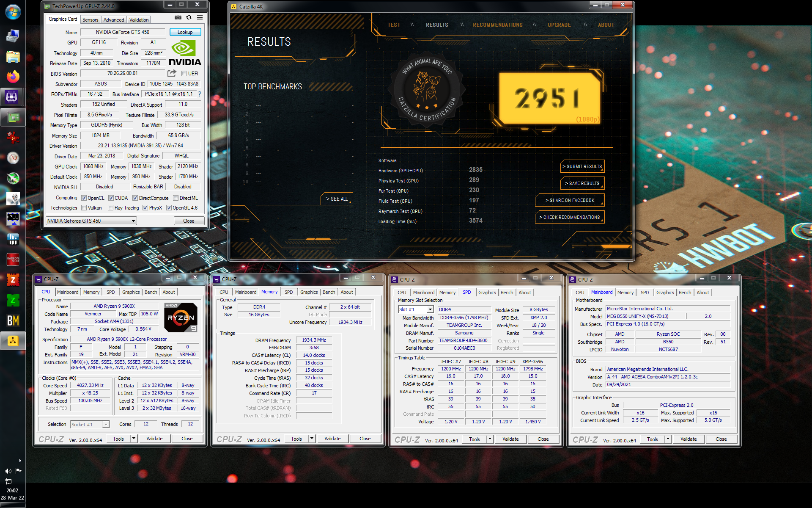
Task: Click the Close button at the bottom of GPU-Z
Action: click(189, 221)
